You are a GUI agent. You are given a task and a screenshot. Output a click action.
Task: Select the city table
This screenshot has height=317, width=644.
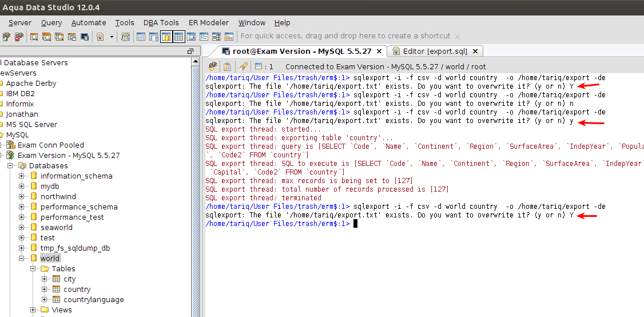[x=69, y=279]
